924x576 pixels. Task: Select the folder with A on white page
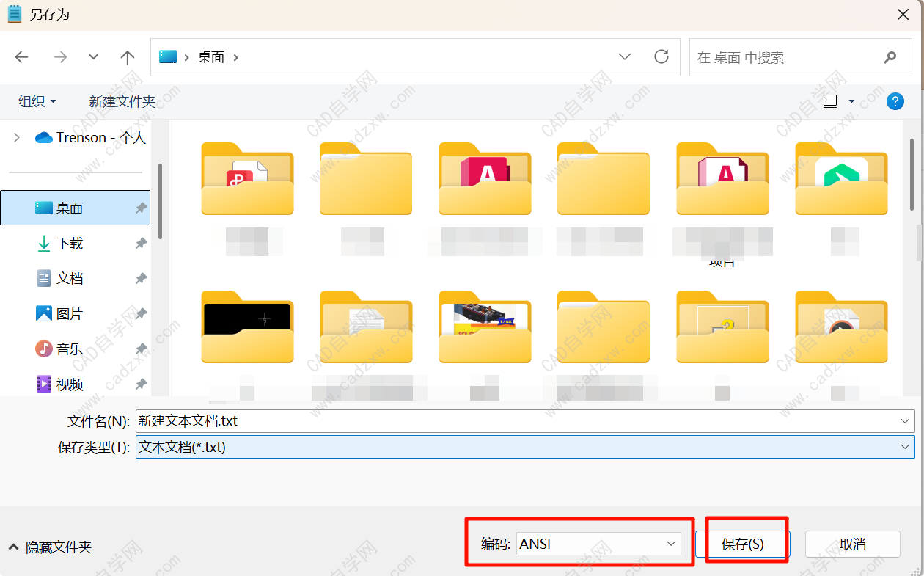723,178
